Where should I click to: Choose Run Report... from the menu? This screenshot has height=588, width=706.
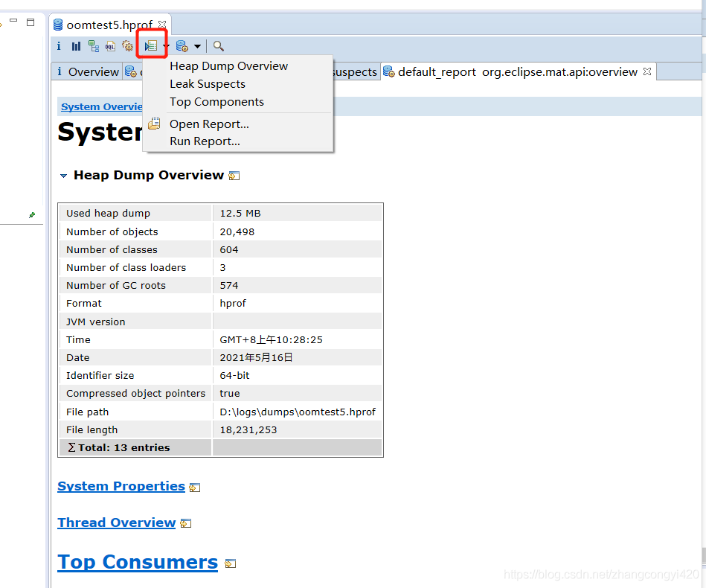tap(205, 141)
